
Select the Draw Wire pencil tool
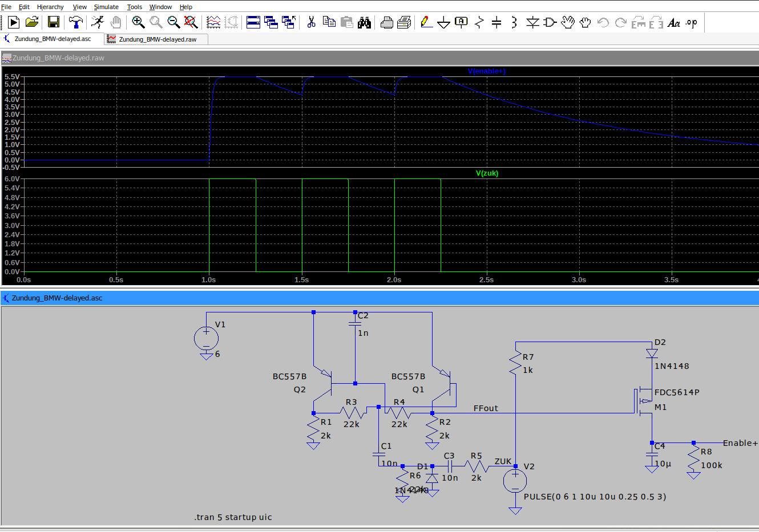pos(426,22)
